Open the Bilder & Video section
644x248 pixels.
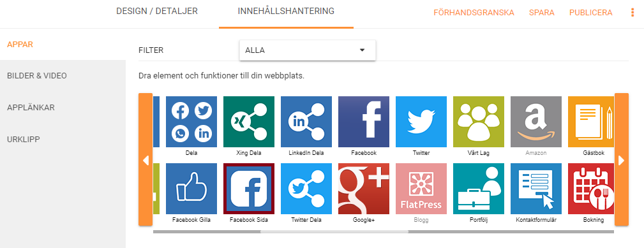[37, 76]
